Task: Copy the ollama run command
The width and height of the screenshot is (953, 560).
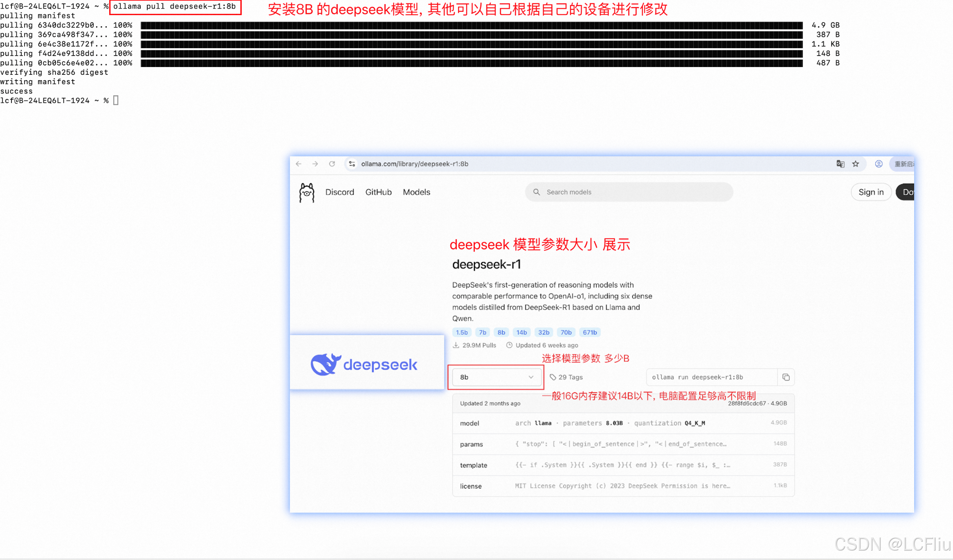Action: click(786, 377)
